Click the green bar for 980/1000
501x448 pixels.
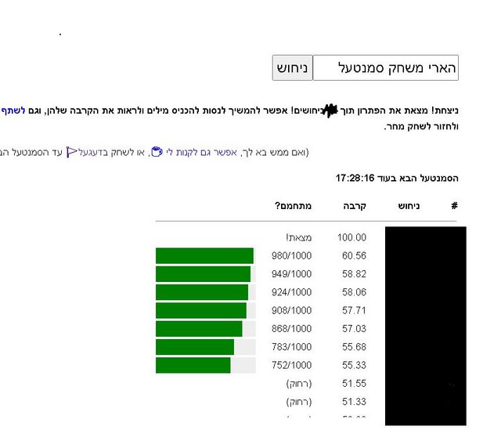204,256
